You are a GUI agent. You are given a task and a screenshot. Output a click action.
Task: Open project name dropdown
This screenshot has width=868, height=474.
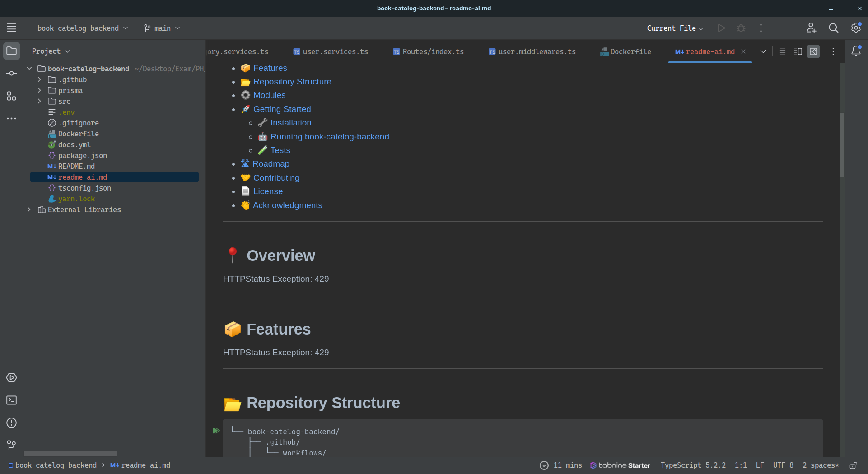[x=83, y=28]
